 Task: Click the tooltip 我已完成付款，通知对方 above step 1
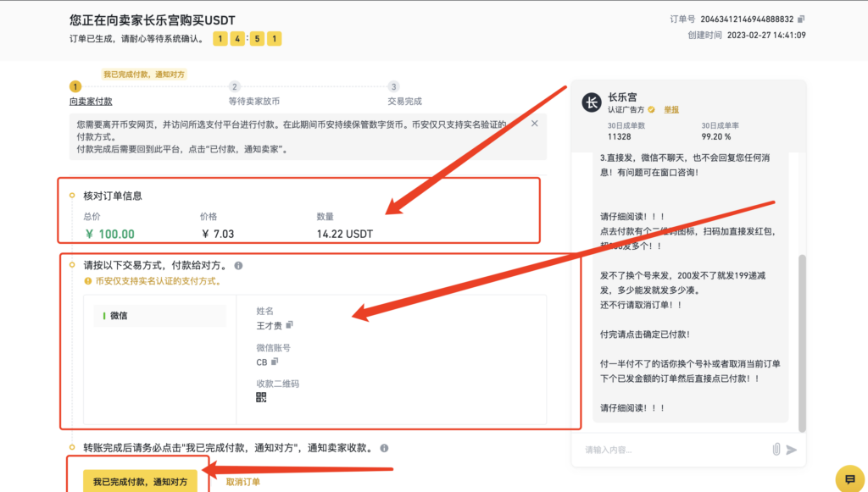[144, 74]
